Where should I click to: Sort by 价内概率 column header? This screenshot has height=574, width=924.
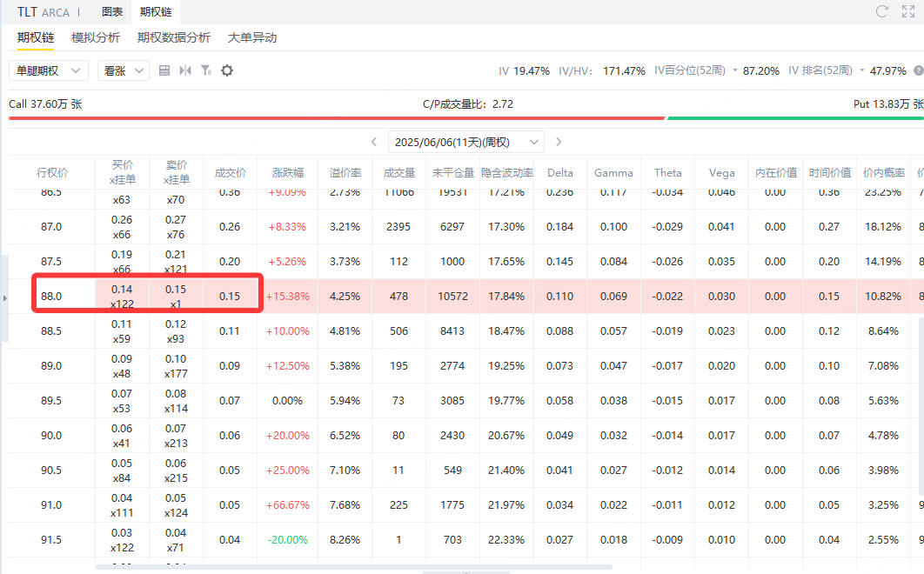point(883,173)
